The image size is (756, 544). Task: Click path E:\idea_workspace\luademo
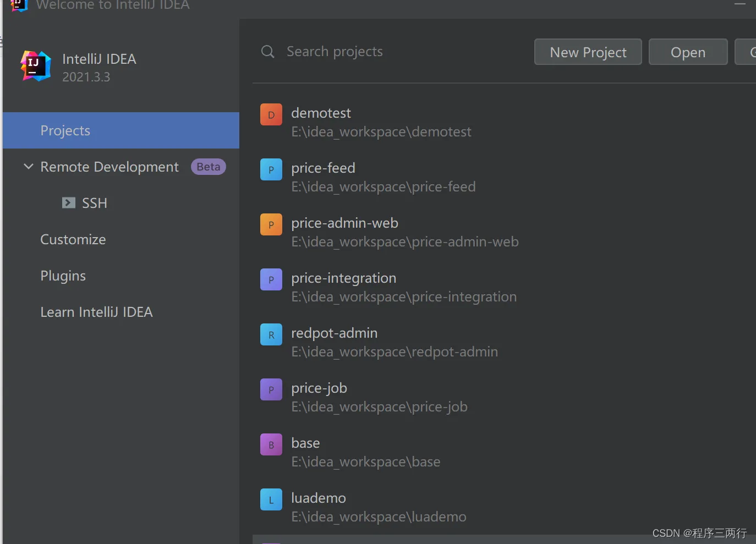(379, 517)
